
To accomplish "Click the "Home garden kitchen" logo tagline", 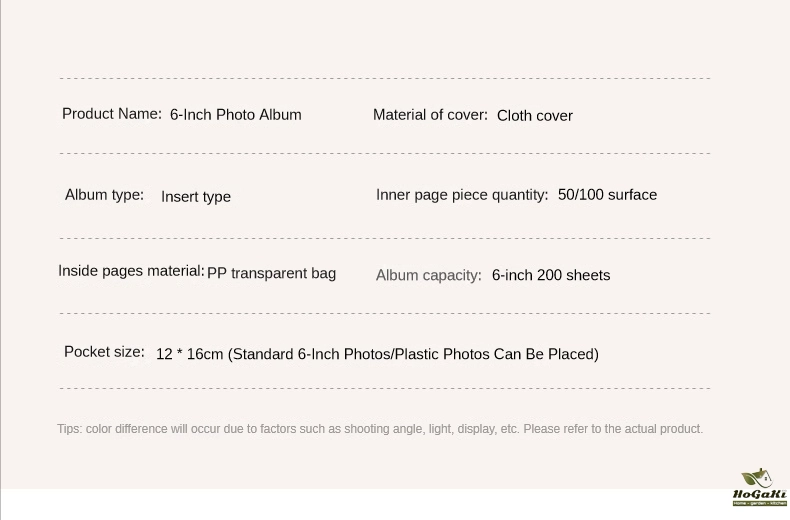I will [x=760, y=503].
